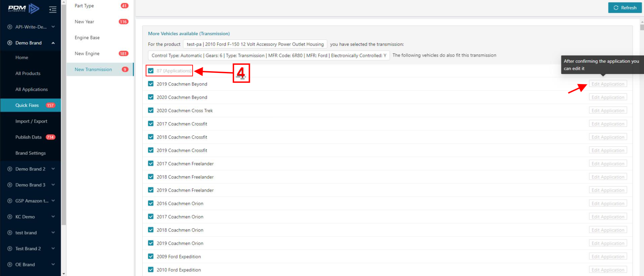Viewport: 644px width, 276px height.
Task: Click the registered icon beside OE Brand
Action: [10, 264]
